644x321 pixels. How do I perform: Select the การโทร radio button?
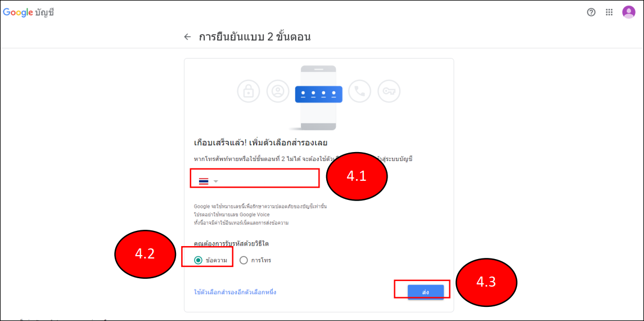(244, 260)
